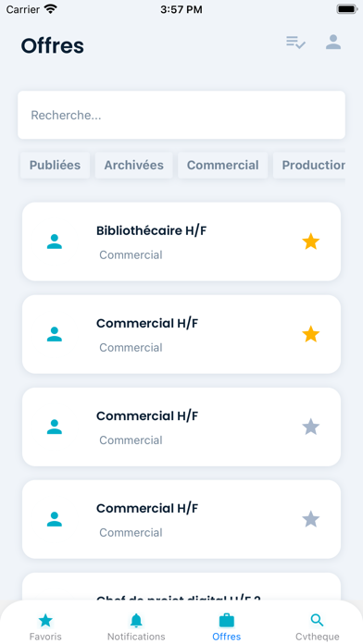Select the Offres briefcase tab
Viewport: 363px width, 644px height.
(227, 620)
